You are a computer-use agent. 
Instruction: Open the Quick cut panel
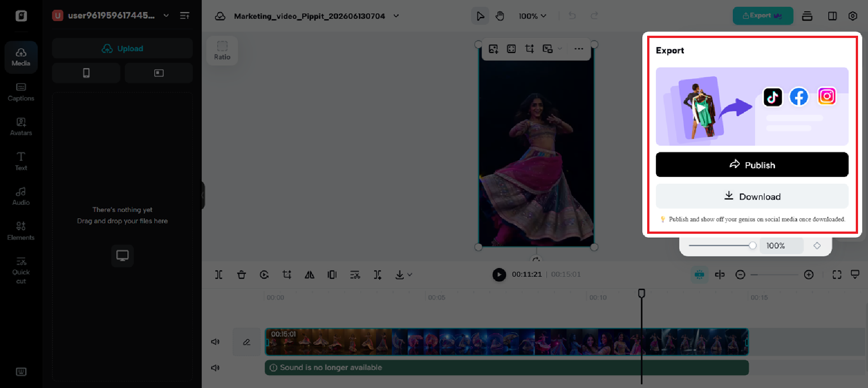[21, 270]
